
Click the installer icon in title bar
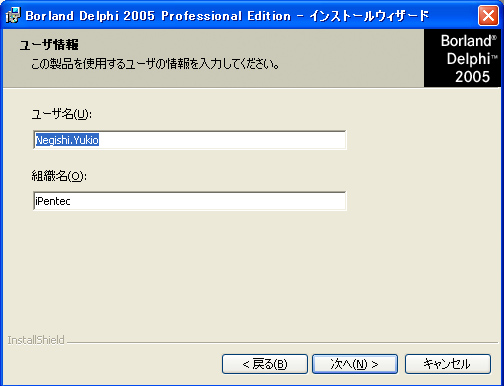(13, 15)
